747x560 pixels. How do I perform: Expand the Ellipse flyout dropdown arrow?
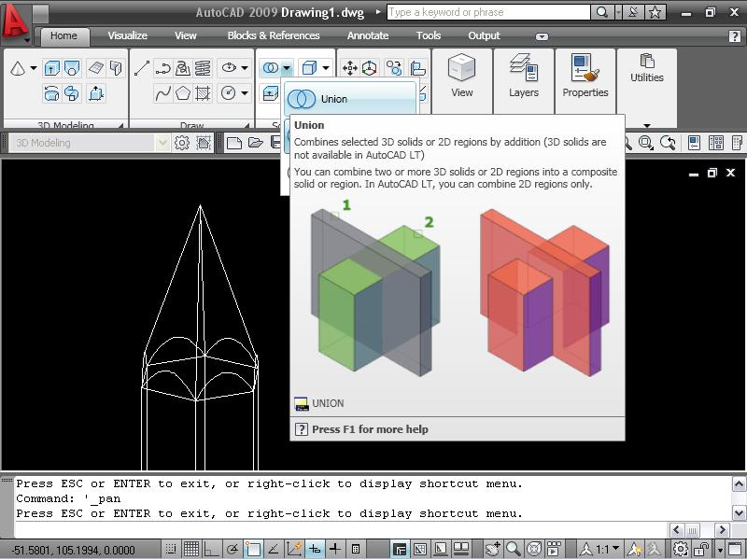(245, 68)
